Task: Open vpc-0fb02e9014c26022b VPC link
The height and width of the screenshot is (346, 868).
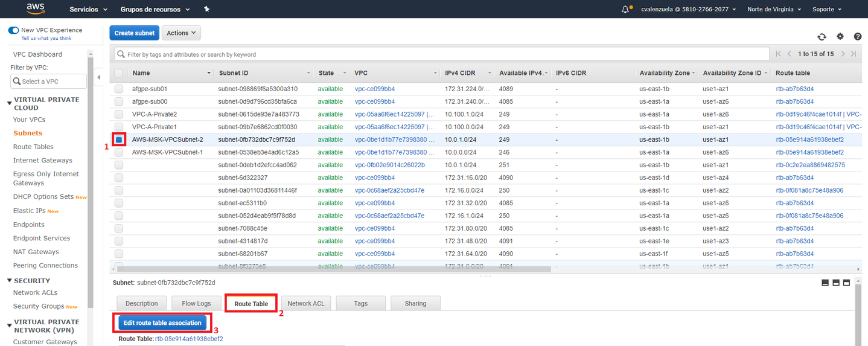Action: pos(390,165)
